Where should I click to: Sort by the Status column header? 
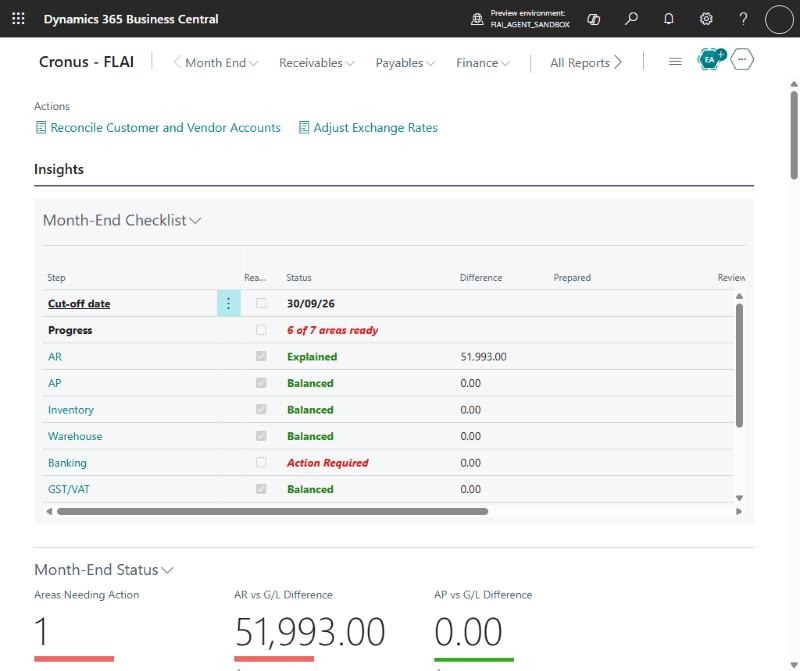tap(298, 278)
